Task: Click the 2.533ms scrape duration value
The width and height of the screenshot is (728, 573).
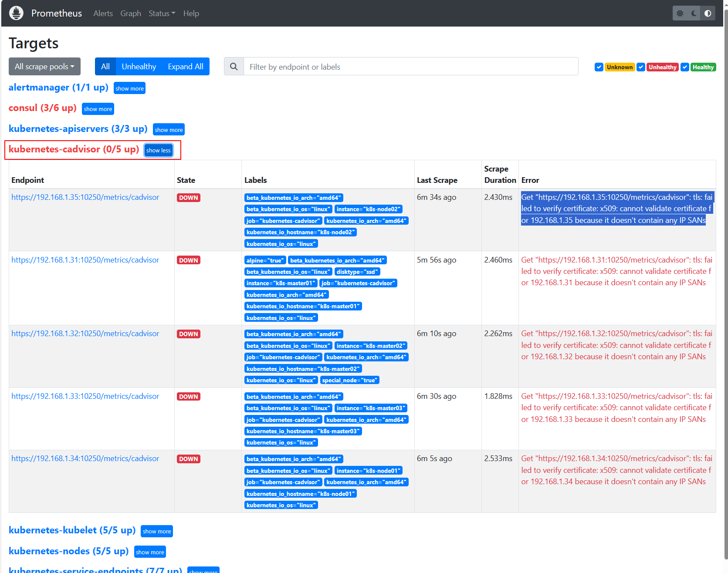Action: click(x=498, y=458)
